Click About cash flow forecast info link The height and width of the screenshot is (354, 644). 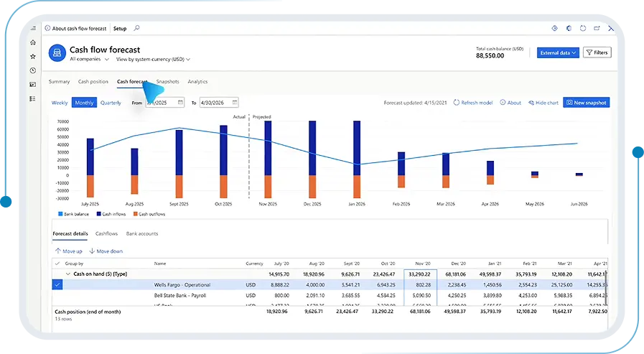[75, 28]
